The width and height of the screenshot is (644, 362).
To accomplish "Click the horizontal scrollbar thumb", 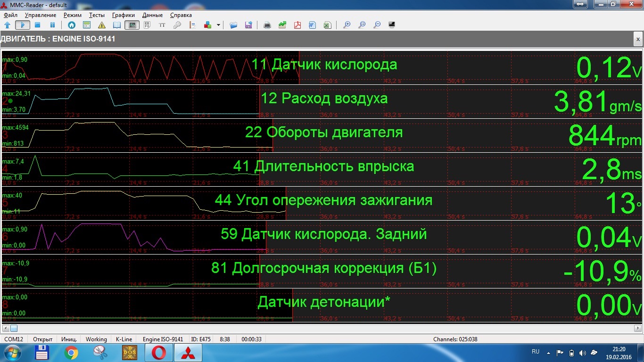I will point(14,328).
